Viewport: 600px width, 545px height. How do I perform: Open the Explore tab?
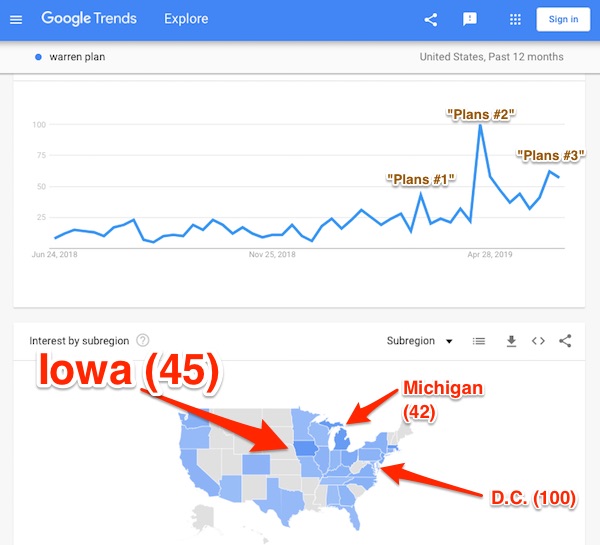pyautogui.click(x=186, y=19)
